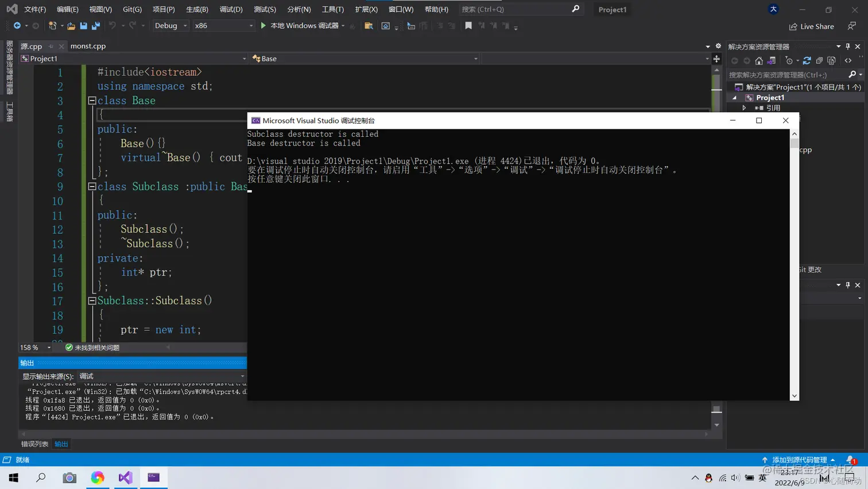
Task: Select the 解决方案"Project1" solution node
Action: pyautogui.click(x=797, y=87)
